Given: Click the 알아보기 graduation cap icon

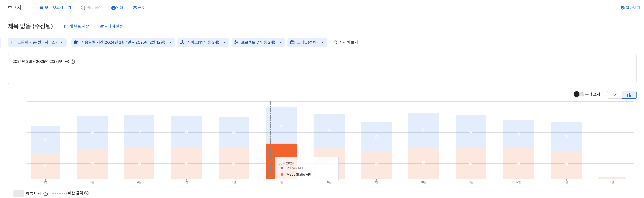Looking at the screenshot, I should (622, 8).
